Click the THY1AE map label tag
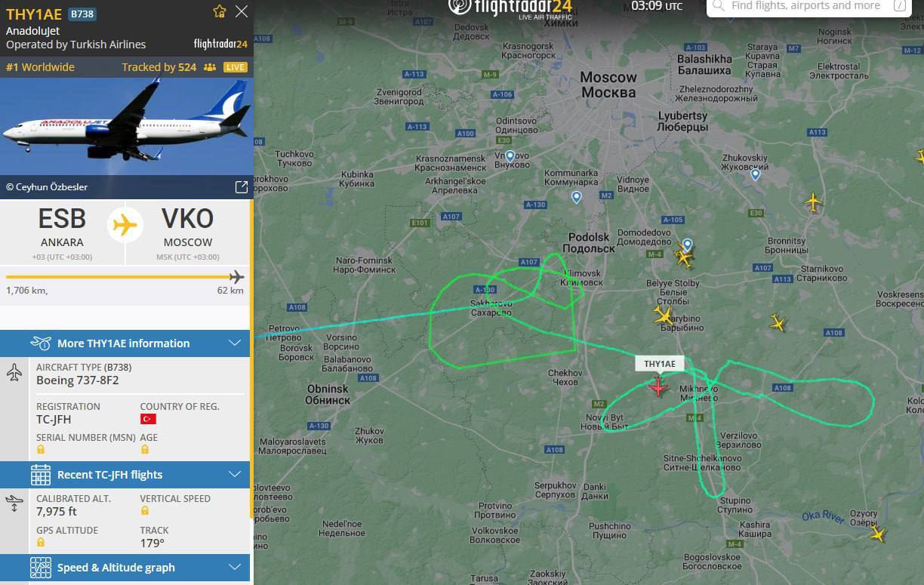The width and height of the screenshot is (924, 585). pyautogui.click(x=660, y=364)
